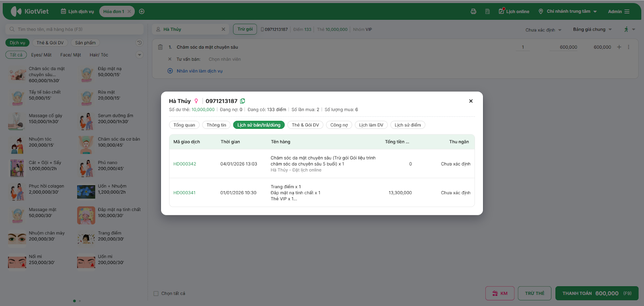Open line item three-dot options menu
644x306 pixels.
(x=628, y=47)
